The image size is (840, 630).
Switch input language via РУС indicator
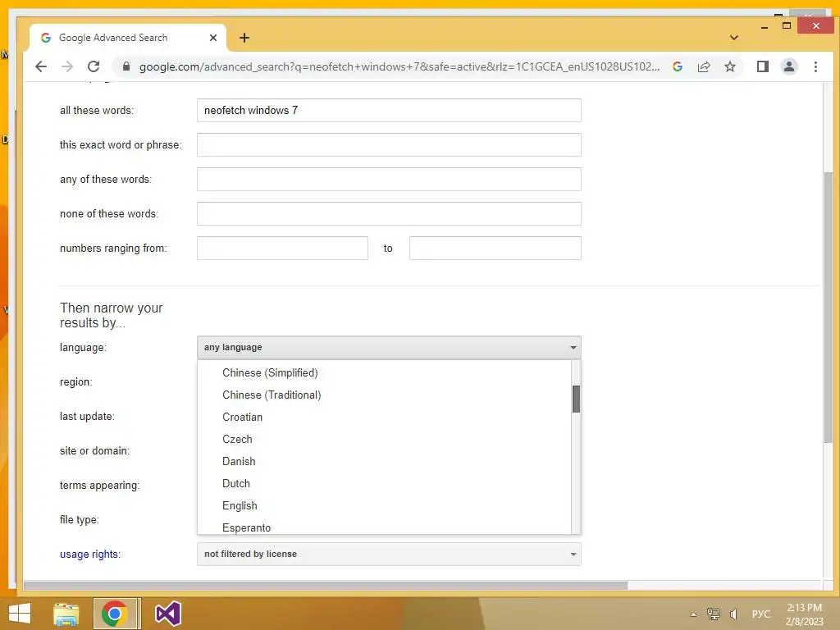[760, 614]
